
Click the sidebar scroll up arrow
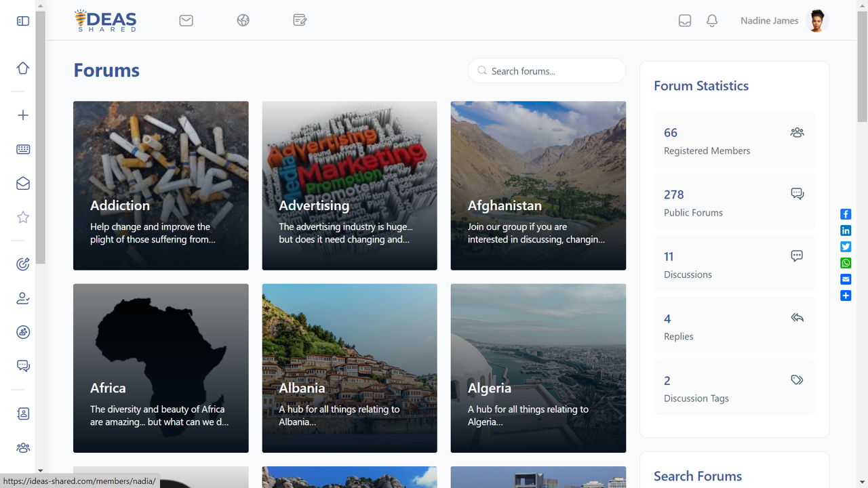40,5
